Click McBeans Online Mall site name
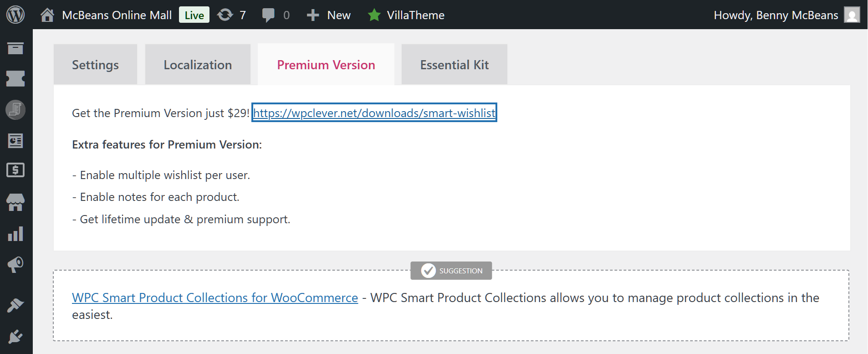Image resolution: width=868 pixels, height=354 pixels. 117,15
